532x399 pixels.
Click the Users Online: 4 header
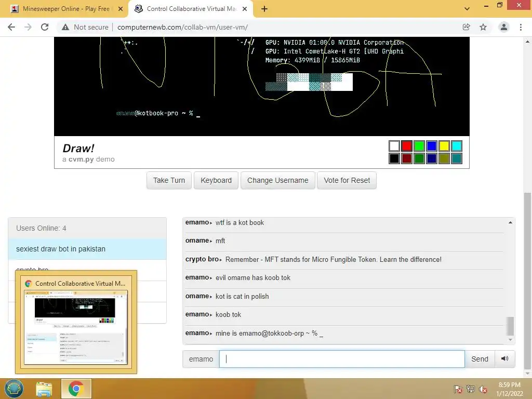tap(87, 228)
